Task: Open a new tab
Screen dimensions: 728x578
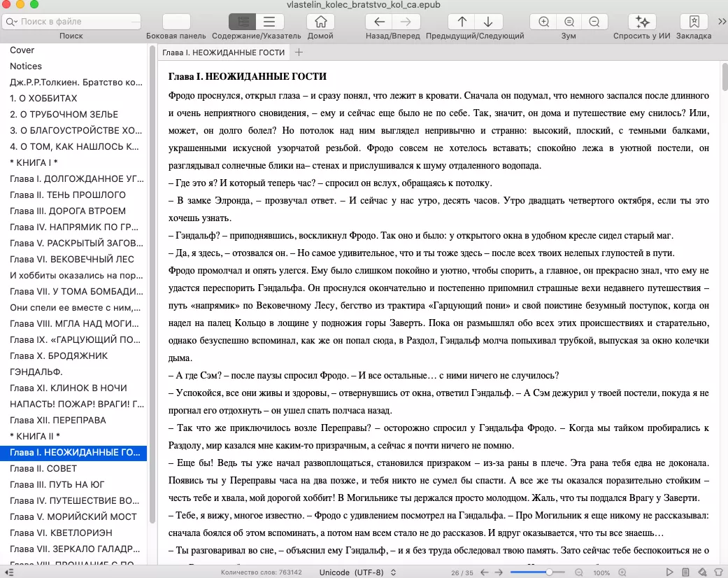Action: (x=299, y=52)
